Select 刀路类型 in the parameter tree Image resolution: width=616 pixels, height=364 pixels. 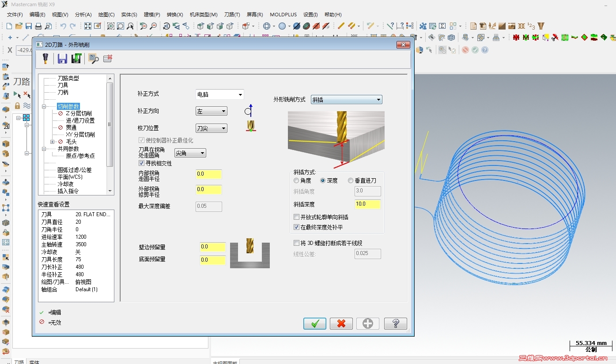[68, 78]
